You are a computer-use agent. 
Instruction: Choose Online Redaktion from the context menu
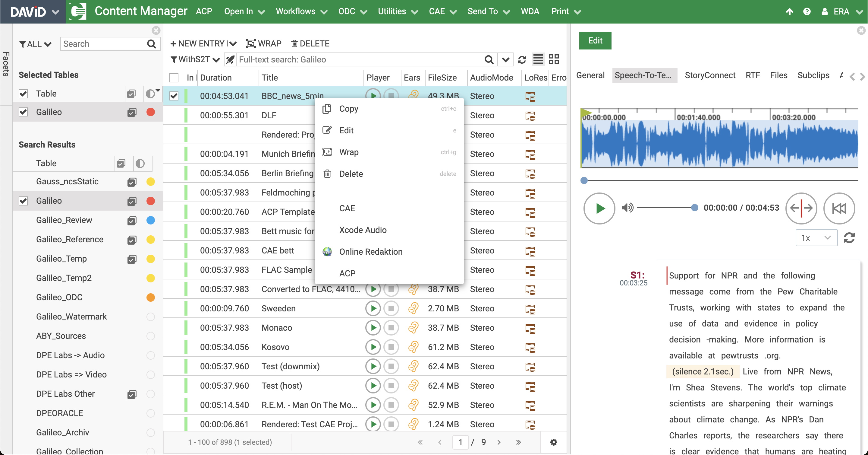pyautogui.click(x=371, y=252)
